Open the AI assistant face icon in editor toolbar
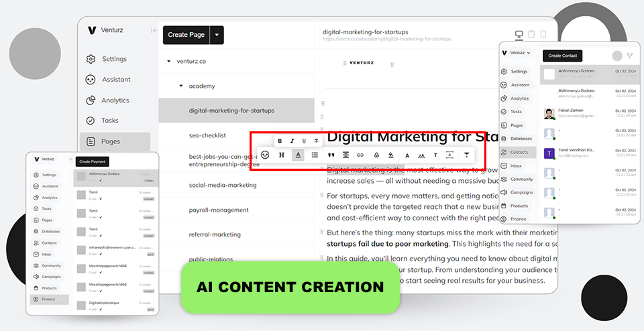This screenshot has width=644, height=331. point(266,155)
